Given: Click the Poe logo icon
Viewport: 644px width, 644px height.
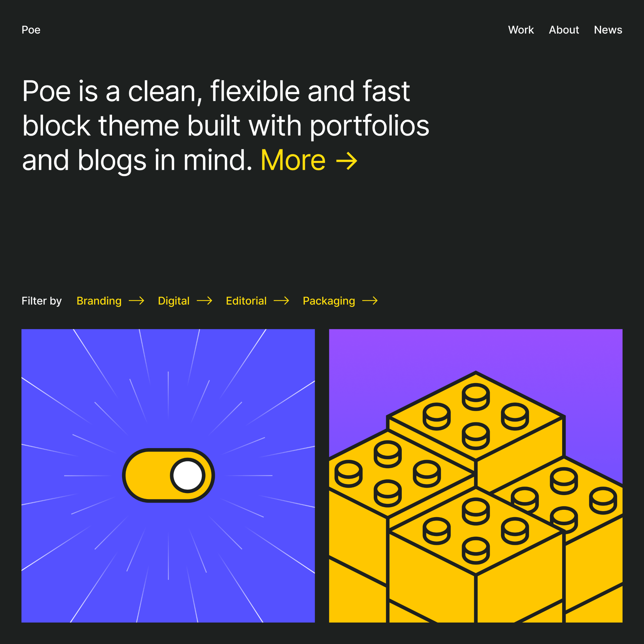Looking at the screenshot, I should [31, 30].
